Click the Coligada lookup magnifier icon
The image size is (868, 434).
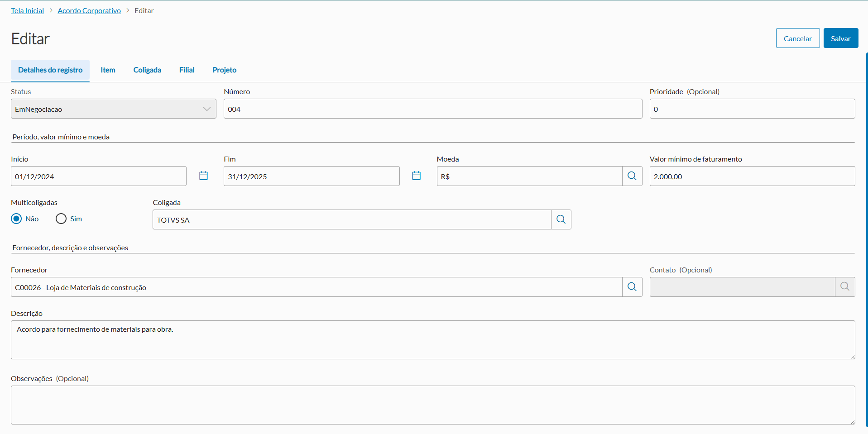[x=561, y=219]
